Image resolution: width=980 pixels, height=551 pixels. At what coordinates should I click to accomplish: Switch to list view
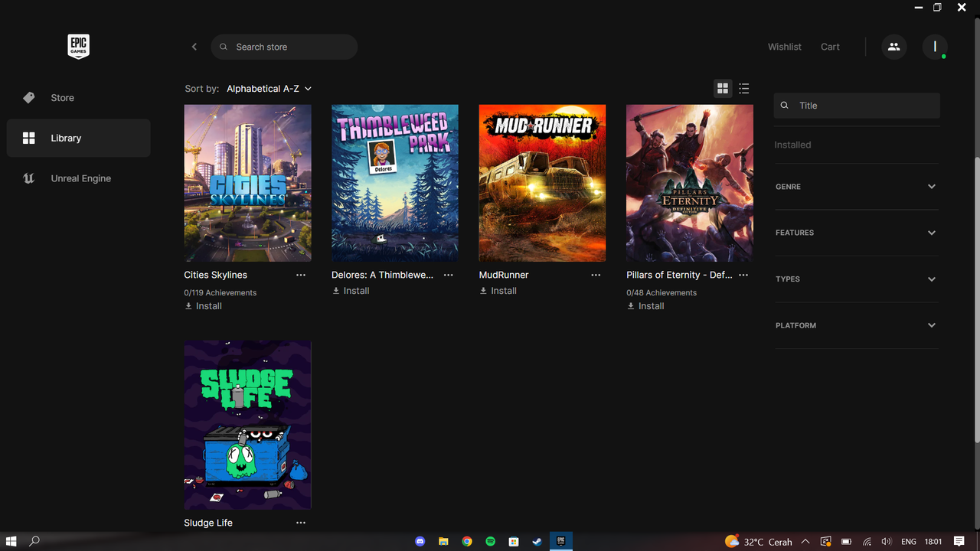coord(744,89)
